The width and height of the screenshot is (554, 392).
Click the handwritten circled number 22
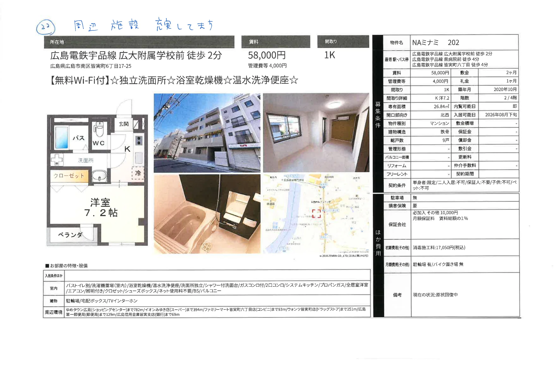click(x=46, y=27)
